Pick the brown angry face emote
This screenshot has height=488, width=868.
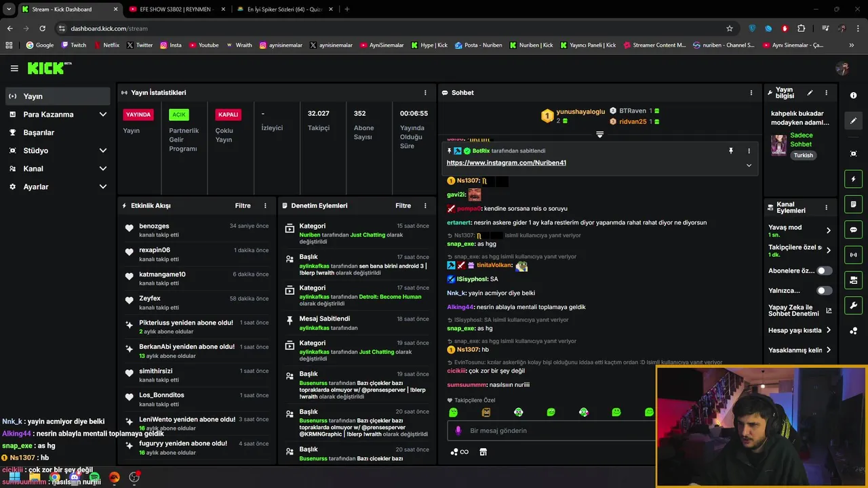coord(486,412)
